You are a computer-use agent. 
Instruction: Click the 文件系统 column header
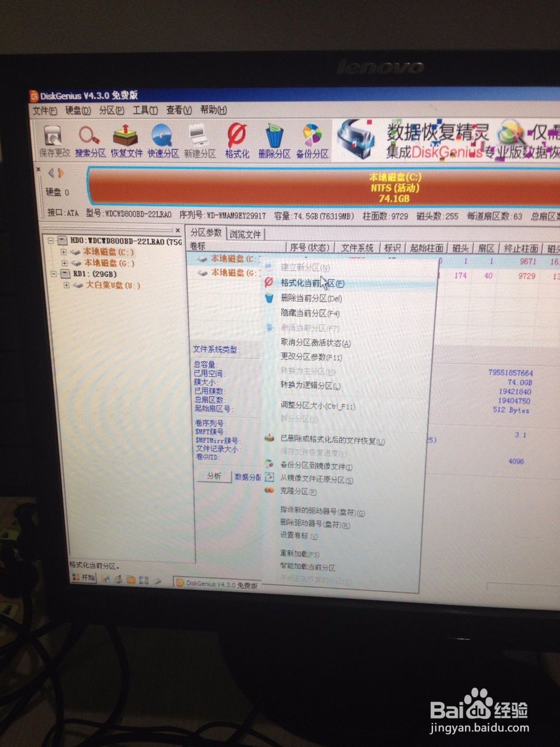pyautogui.click(x=357, y=248)
